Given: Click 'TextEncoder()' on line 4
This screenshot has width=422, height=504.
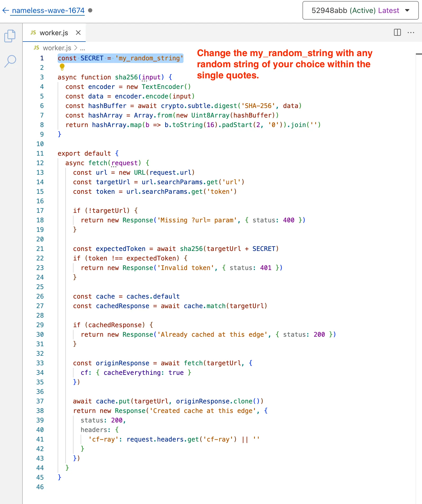Looking at the screenshot, I should click(x=166, y=87).
